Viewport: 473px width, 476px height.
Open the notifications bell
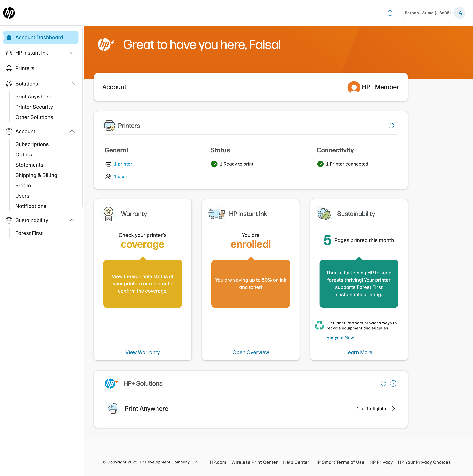pyautogui.click(x=390, y=13)
